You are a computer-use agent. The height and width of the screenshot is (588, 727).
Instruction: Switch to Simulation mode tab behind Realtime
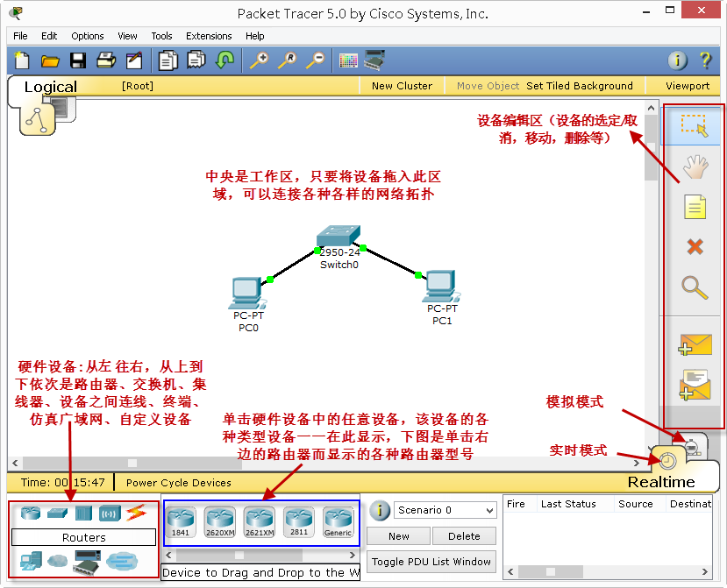point(693,445)
